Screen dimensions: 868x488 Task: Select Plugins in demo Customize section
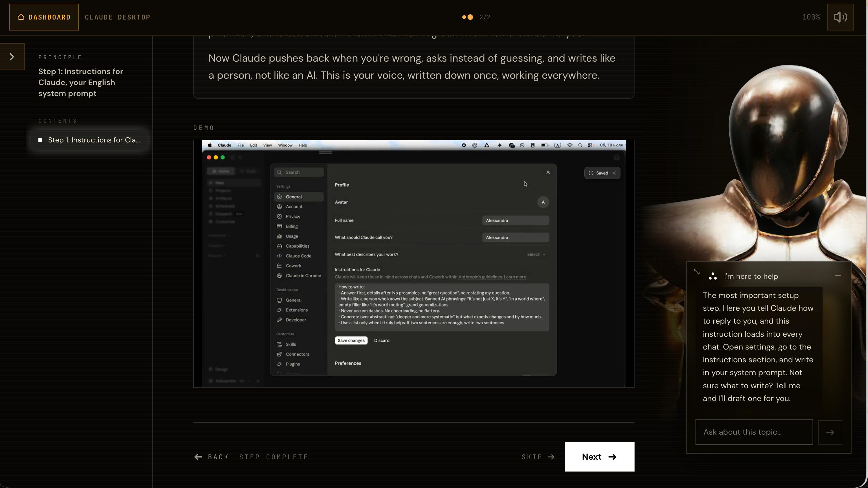(x=299, y=364)
